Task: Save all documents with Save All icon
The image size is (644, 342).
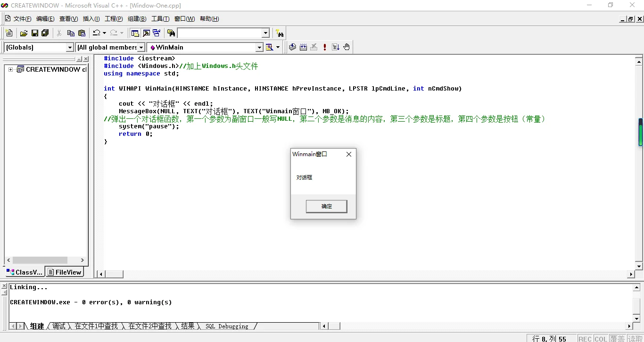Action: [x=44, y=33]
